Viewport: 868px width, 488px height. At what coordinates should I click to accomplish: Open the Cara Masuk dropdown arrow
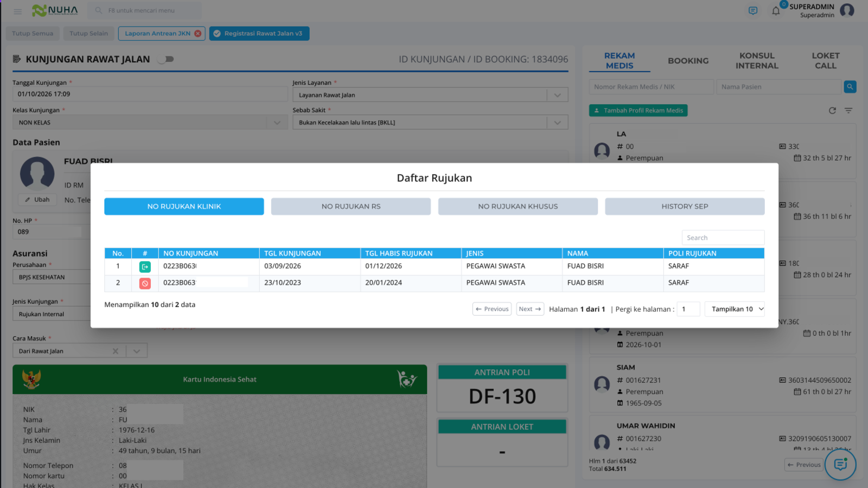(137, 351)
